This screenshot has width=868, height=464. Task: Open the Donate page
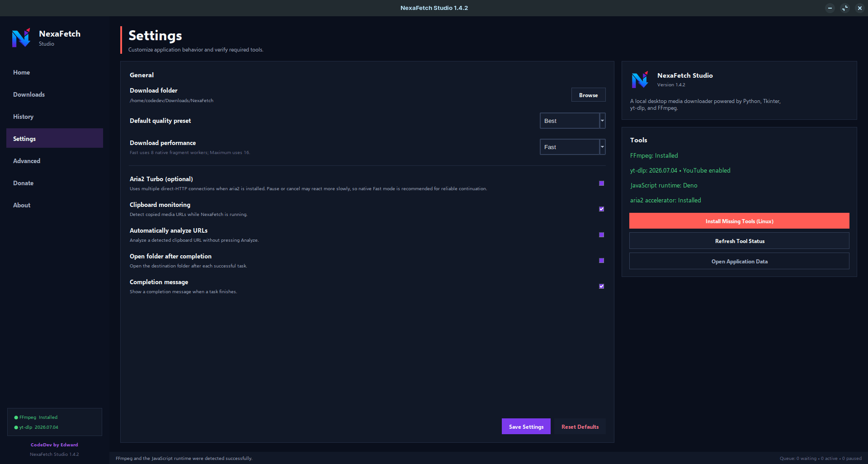coord(55,183)
